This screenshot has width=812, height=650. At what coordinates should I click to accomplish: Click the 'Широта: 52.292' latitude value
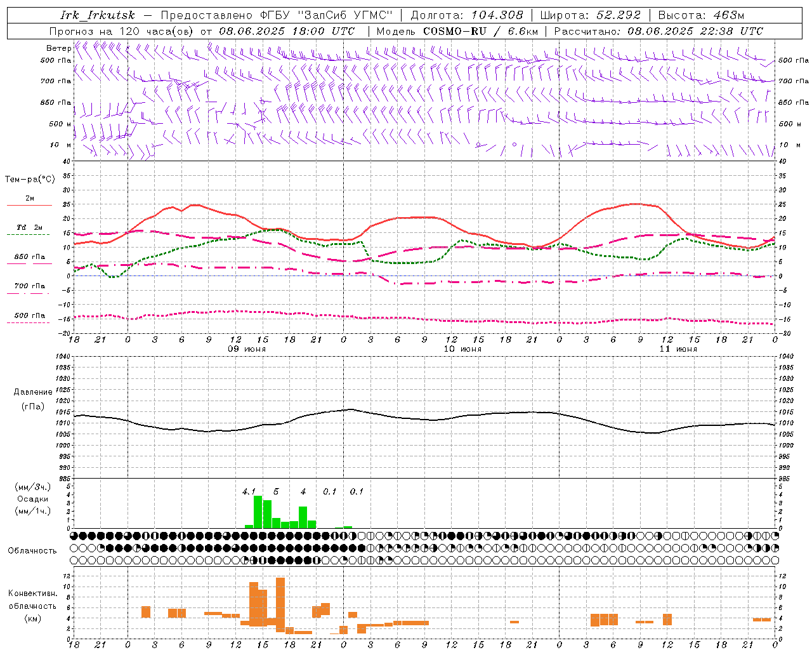tap(591, 15)
